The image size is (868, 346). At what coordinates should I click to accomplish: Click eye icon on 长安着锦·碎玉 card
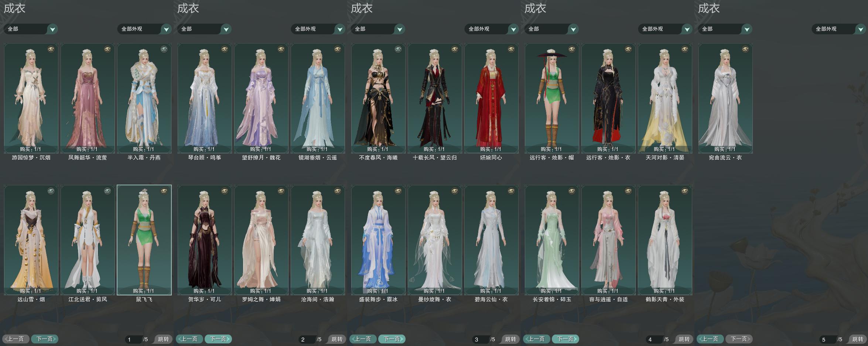point(572,191)
